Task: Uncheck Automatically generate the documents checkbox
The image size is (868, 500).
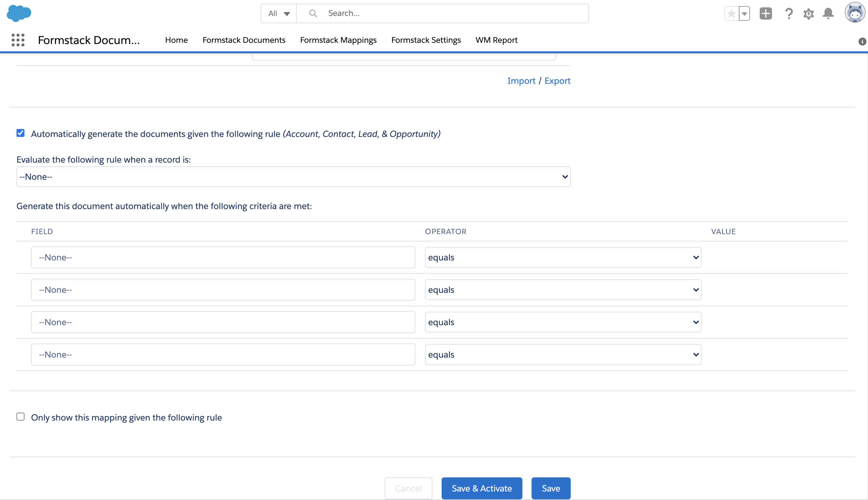Action: pyautogui.click(x=20, y=133)
